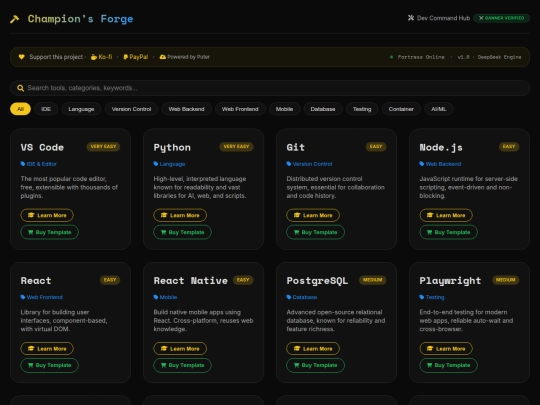Click Buy Template on the Python card

183,232
